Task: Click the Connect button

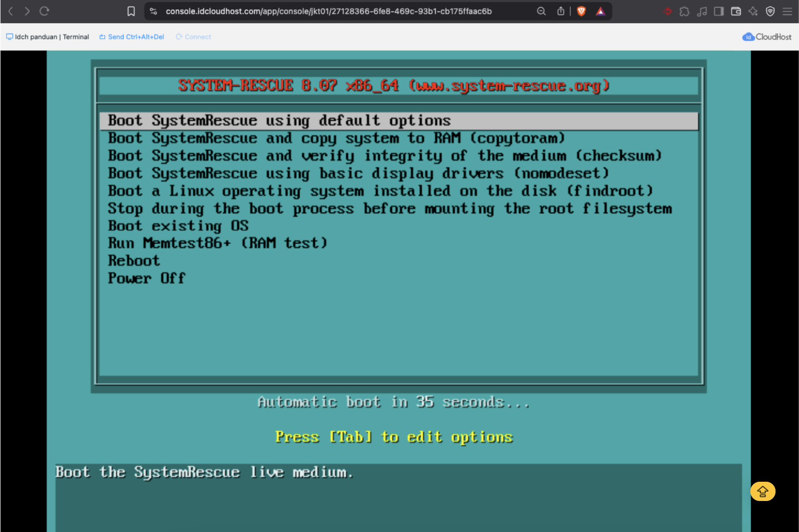Action: point(193,37)
